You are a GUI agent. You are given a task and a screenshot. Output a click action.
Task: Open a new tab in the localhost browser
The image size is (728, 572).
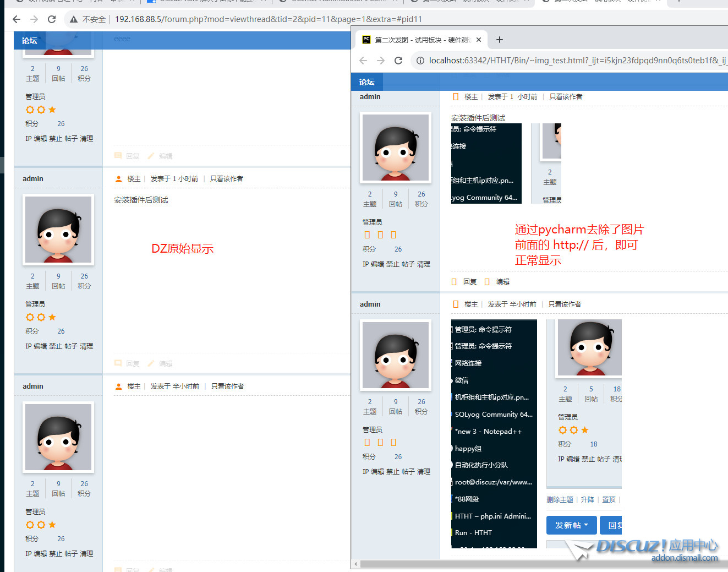pos(499,40)
